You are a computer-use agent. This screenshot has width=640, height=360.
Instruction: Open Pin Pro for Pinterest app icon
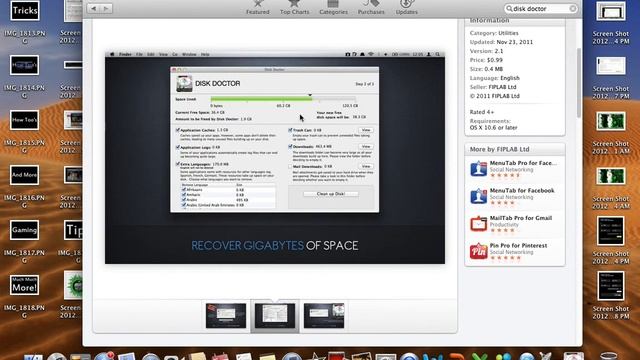tap(478, 251)
